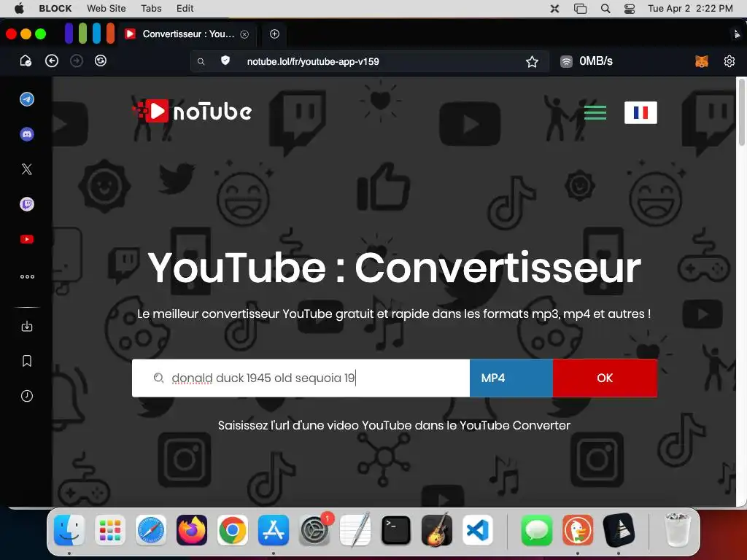Open browser settings gear
Image resolution: width=747 pixels, height=560 pixels.
click(729, 61)
